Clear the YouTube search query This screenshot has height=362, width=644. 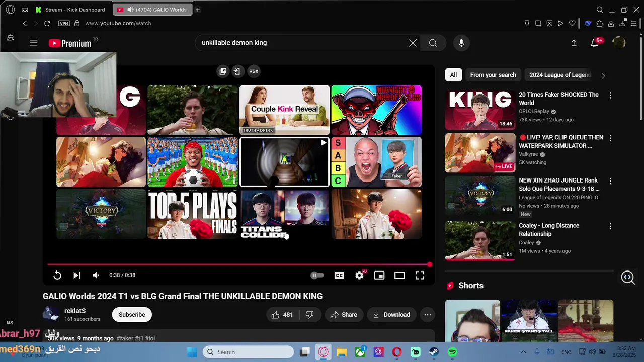(x=413, y=43)
